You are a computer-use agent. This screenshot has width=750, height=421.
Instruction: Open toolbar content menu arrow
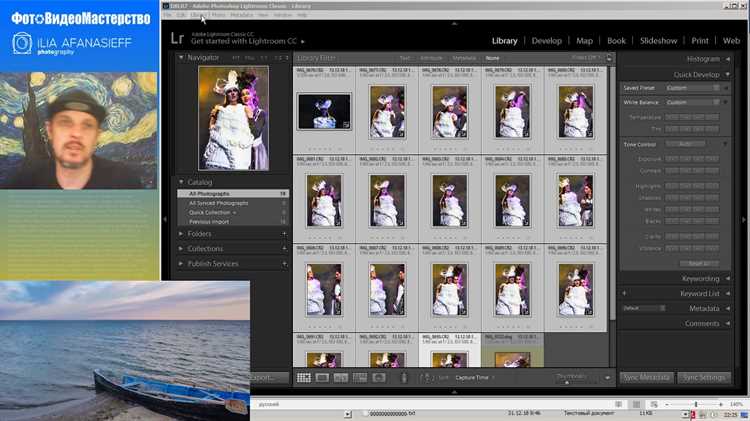point(607,378)
